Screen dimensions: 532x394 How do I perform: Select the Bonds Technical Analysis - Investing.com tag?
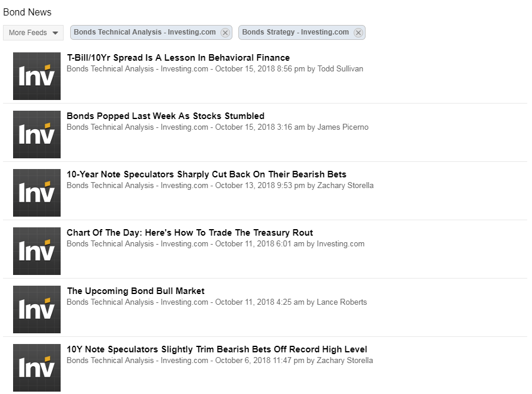[x=144, y=32]
